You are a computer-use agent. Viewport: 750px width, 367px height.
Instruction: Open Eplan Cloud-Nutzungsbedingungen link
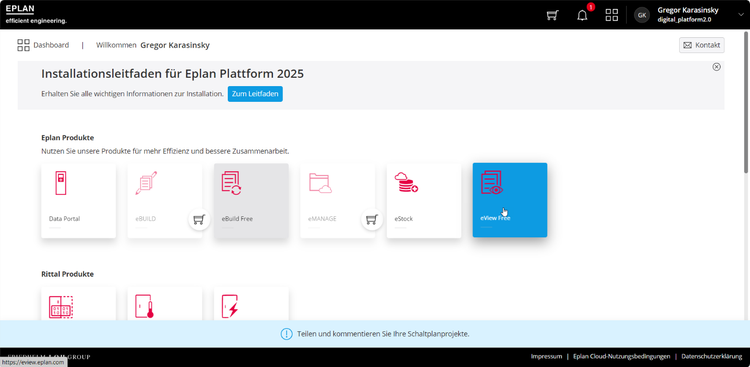(621, 356)
